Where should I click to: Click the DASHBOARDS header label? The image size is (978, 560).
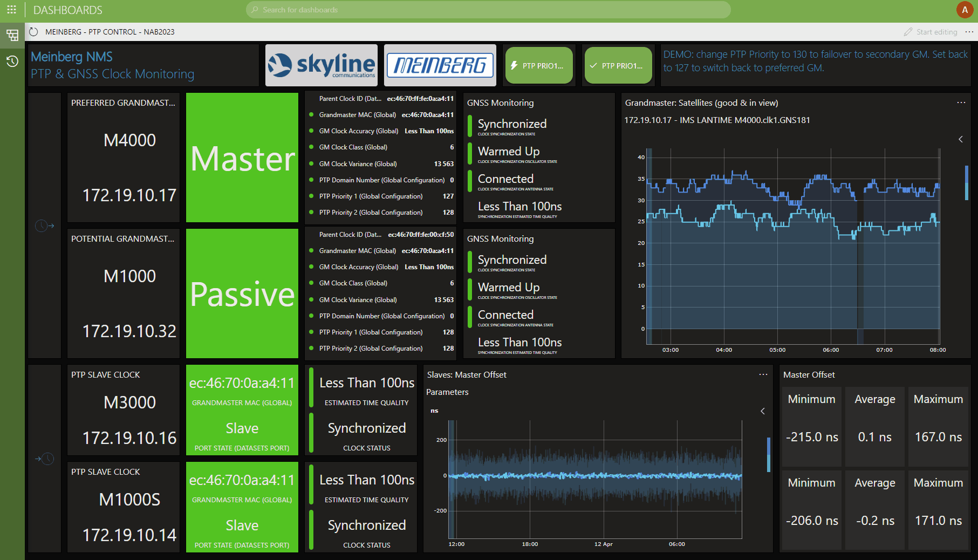(68, 10)
